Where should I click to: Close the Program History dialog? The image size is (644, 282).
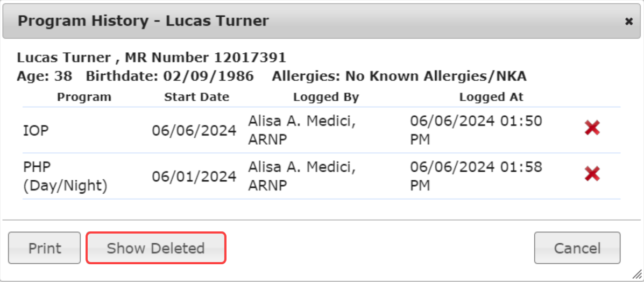pos(628,22)
